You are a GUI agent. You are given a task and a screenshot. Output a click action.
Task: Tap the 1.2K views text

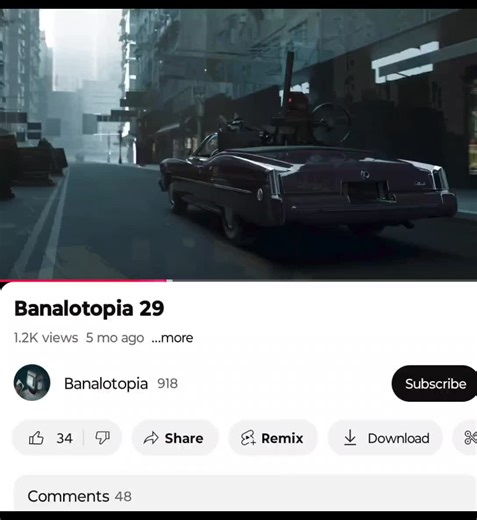click(46, 338)
